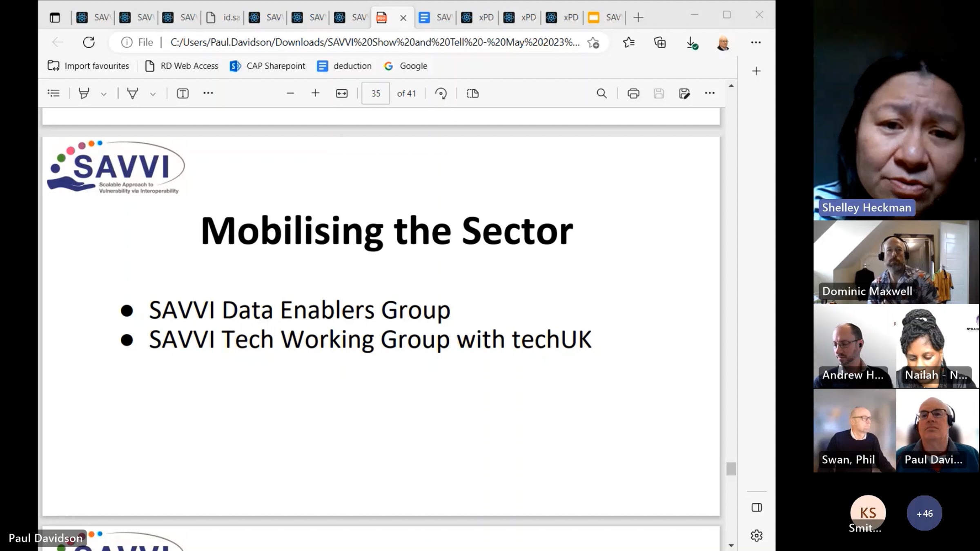980x551 pixels.
Task: Click the PDF page number field
Action: pyautogui.click(x=376, y=93)
